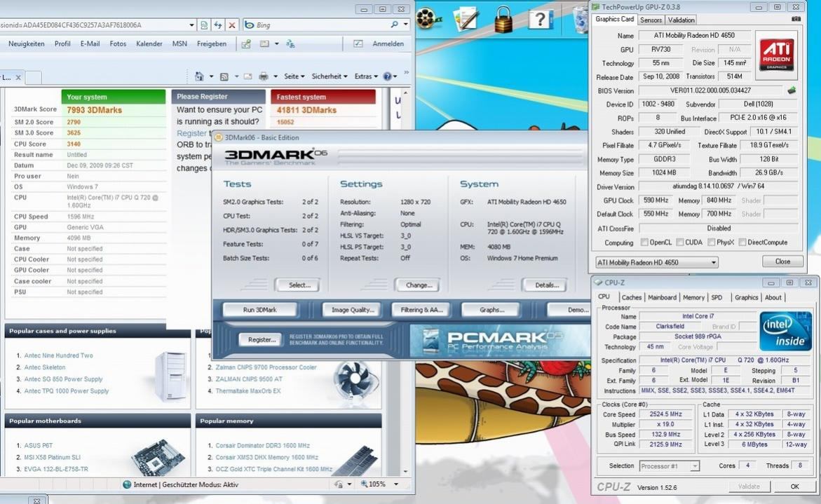Stop page loading with the red X icon
Viewport: 821px width, 504px height.
[x=232, y=25]
